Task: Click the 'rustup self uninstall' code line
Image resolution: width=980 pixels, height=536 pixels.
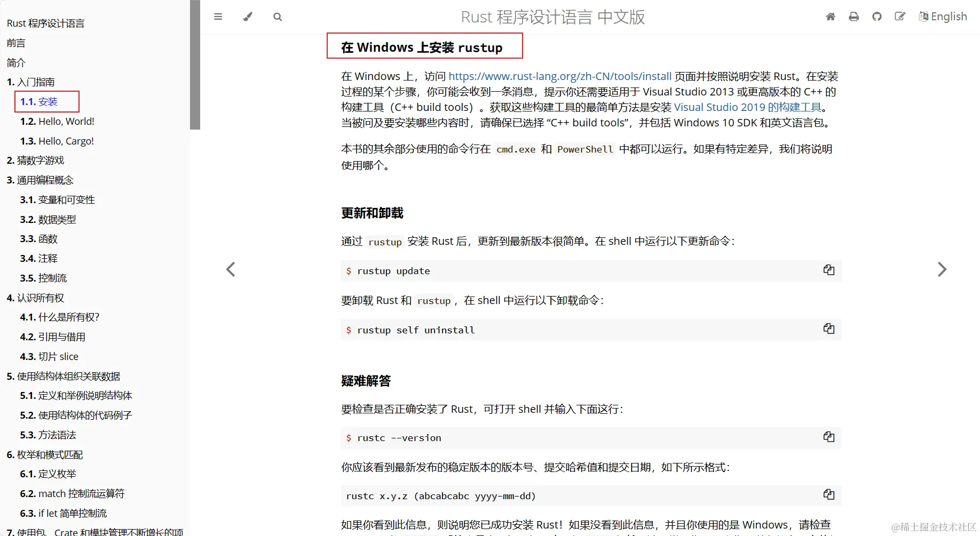Action: click(591, 330)
